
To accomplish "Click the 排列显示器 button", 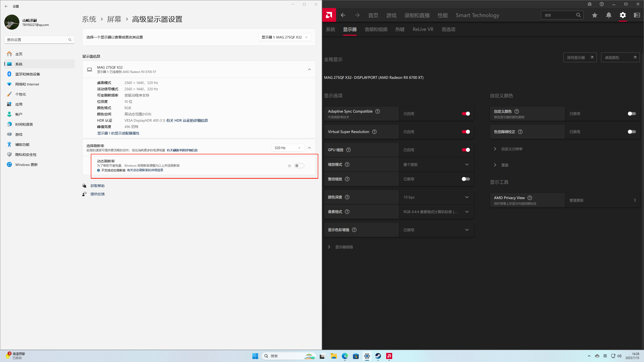I will pyautogui.click(x=580, y=58).
